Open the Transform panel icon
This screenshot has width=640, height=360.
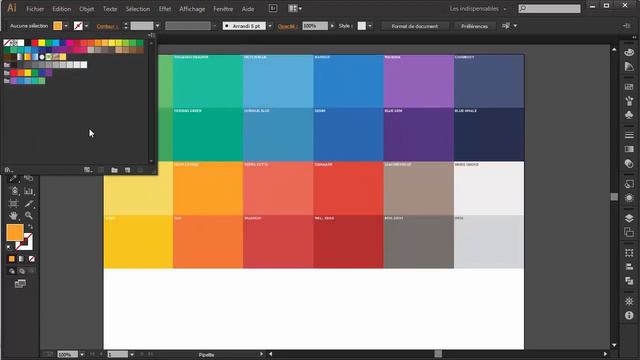629,253
